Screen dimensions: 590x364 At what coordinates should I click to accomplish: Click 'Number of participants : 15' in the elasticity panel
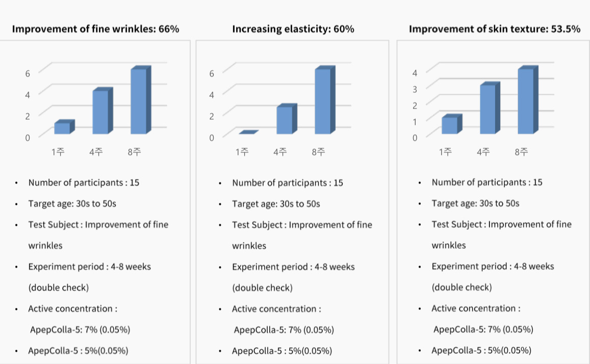pos(288,183)
